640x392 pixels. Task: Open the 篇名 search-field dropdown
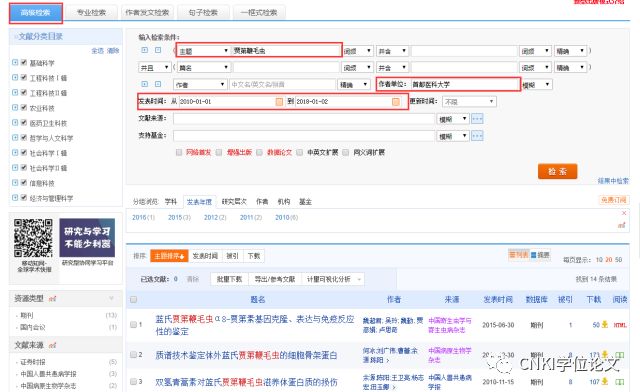pyautogui.click(x=203, y=67)
